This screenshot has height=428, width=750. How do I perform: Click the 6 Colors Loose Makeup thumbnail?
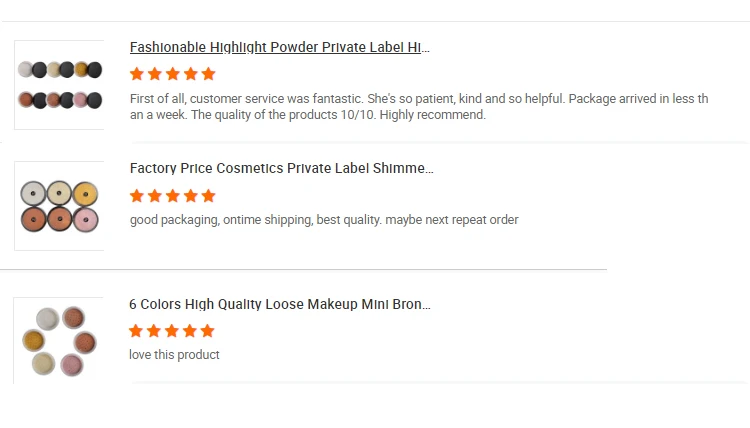(x=59, y=341)
